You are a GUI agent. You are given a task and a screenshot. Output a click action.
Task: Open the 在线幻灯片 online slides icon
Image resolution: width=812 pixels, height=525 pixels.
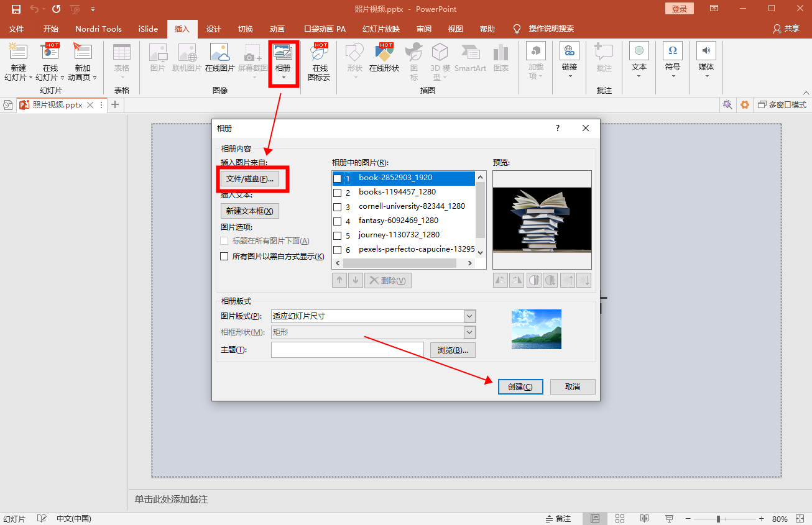click(50, 52)
